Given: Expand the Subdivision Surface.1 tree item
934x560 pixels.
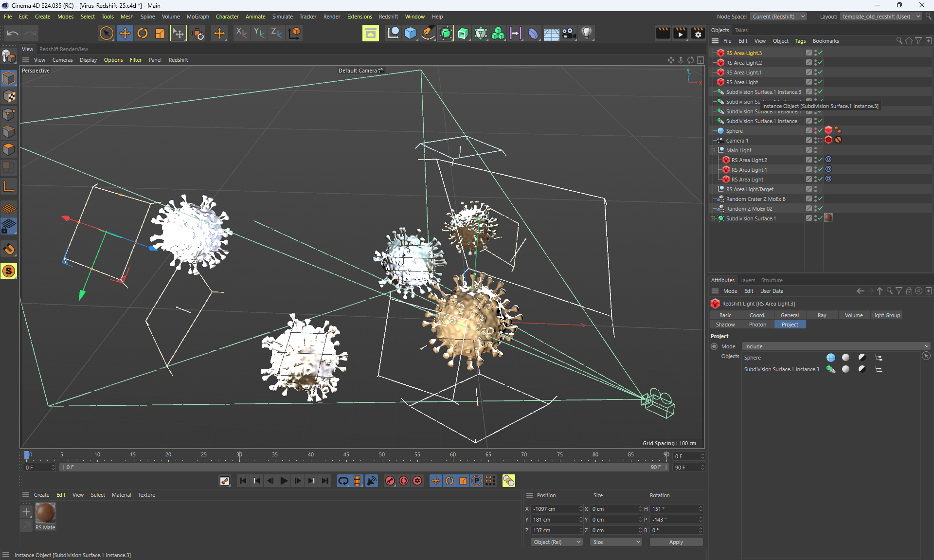Looking at the screenshot, I should pos(713,218).
